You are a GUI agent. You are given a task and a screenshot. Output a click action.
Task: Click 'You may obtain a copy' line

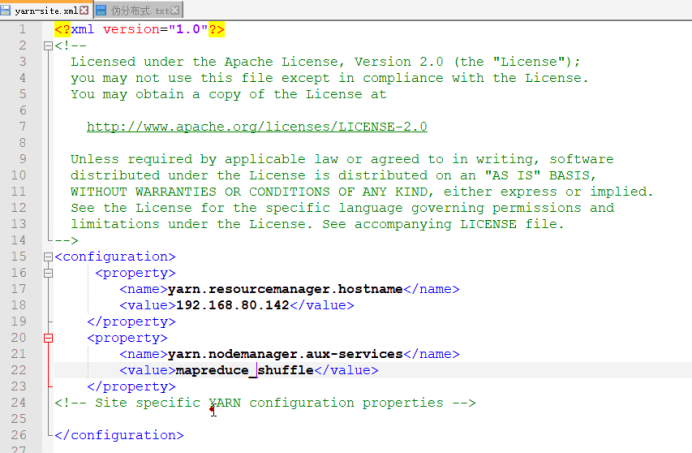click(x=228, y=94)
